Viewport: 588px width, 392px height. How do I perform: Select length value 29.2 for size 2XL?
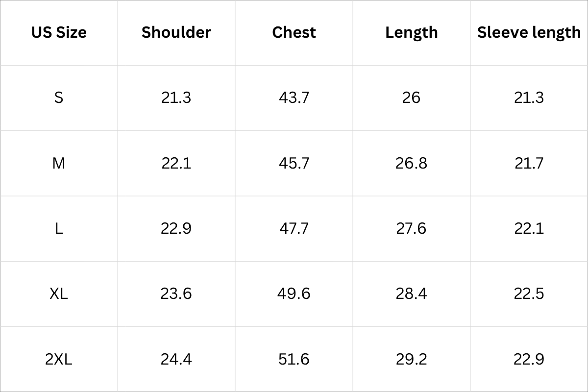412,359
